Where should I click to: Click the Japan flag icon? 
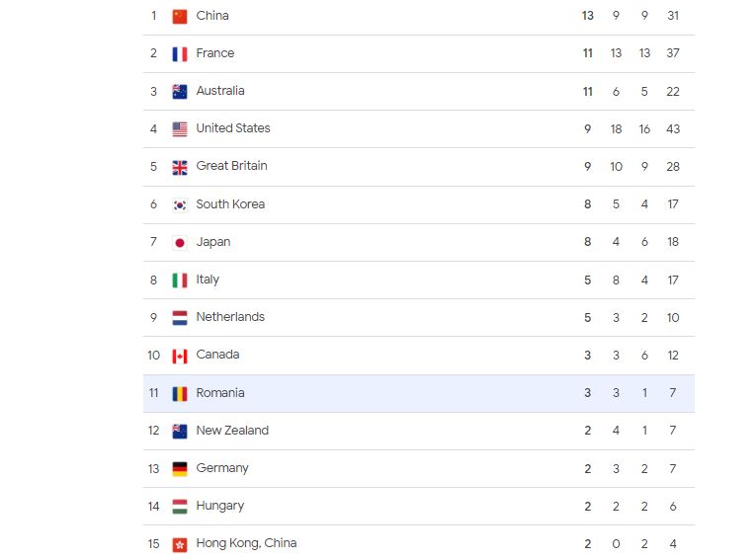180,242
